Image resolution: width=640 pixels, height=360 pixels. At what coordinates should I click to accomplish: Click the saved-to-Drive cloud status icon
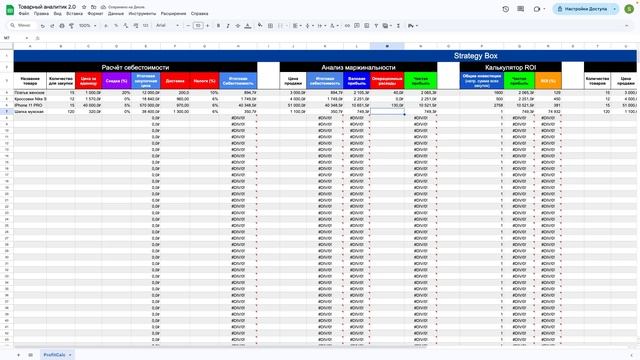click(103, 7)
